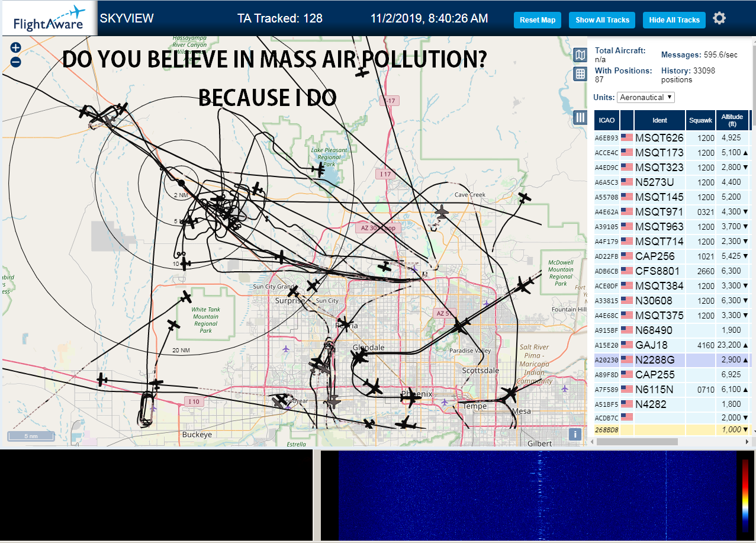Select aircraft MSQT971 in the list

pos(660,212)
